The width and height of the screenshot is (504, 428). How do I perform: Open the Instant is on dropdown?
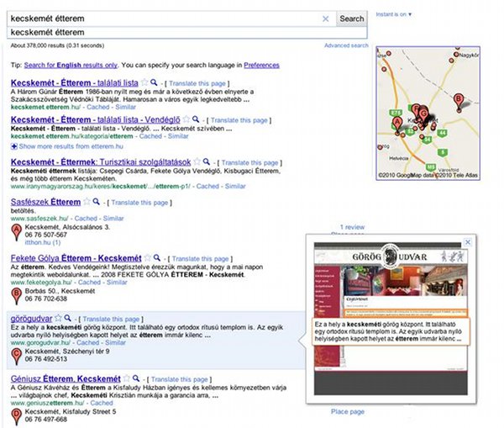394,14
